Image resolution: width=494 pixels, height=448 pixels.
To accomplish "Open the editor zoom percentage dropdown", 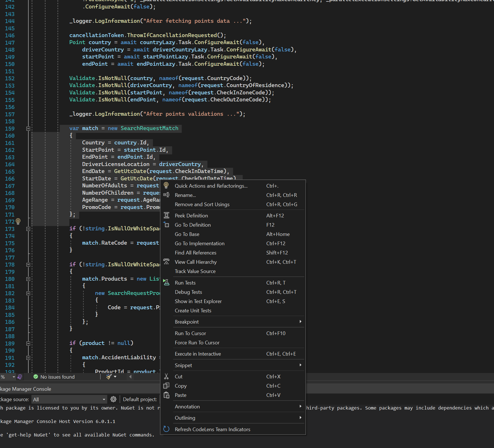I will pyautogui.click(x=14, y=377).
